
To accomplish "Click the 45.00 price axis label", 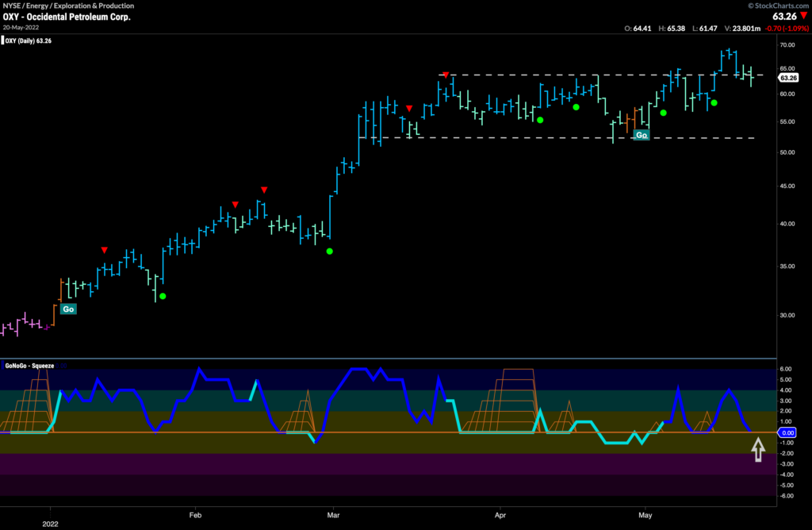I will point(787,186).
